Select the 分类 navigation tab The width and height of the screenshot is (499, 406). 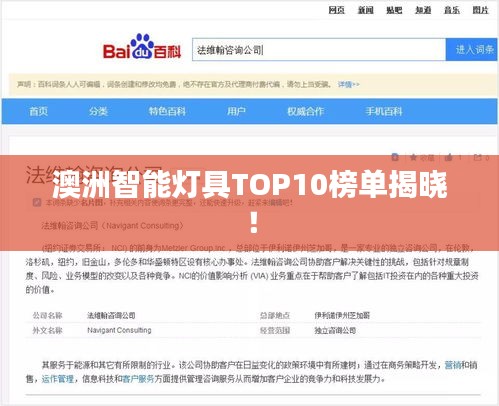tap(98, 111)
